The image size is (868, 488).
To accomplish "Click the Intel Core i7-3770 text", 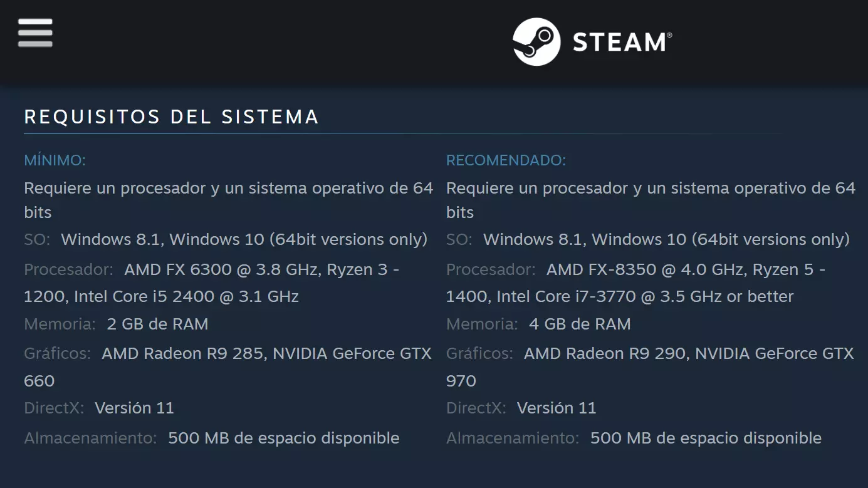I will click(566, 296).
